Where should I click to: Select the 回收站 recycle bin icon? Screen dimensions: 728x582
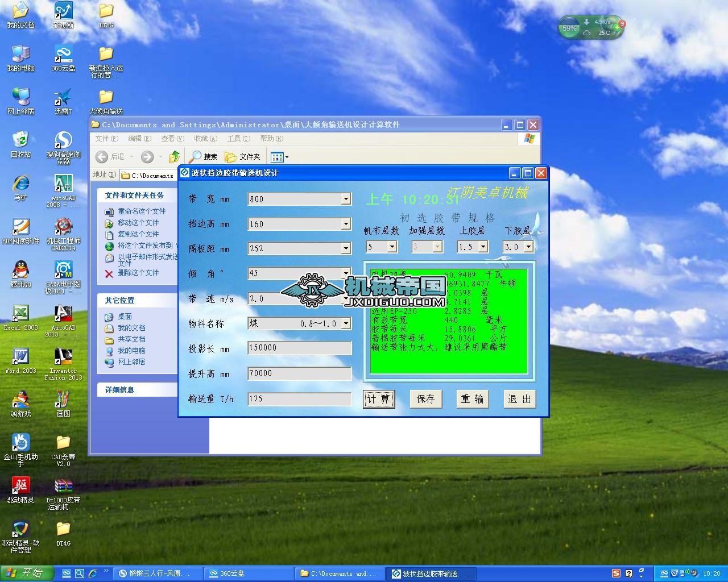pos(20,144)
